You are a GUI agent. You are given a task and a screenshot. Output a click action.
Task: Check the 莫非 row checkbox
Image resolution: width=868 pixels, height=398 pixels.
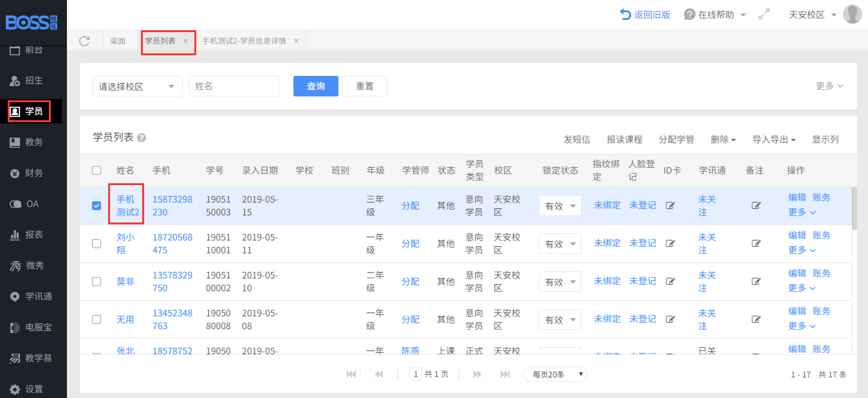(x=97, y=282)
